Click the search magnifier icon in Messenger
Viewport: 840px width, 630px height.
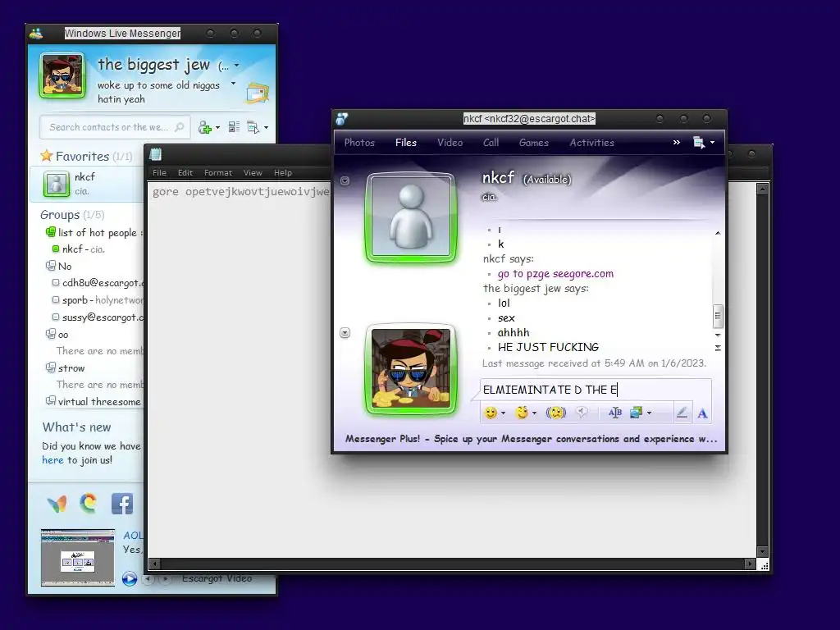click(180, 127)
